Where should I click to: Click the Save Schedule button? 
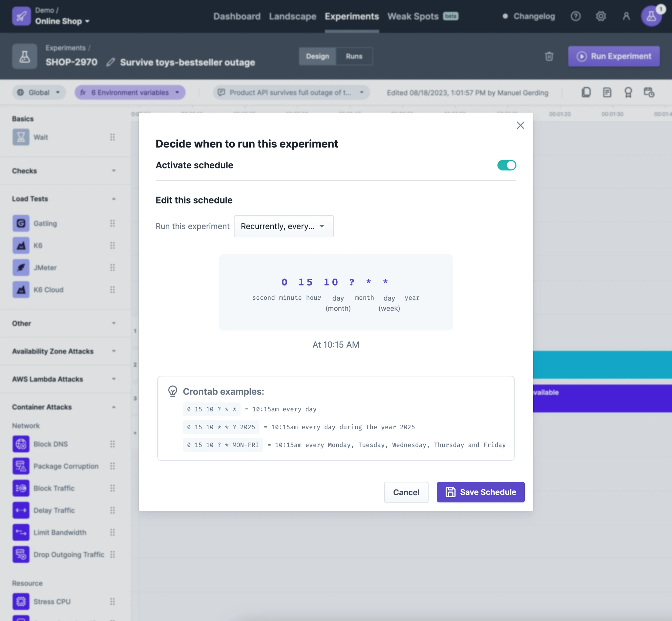point(481,492)
